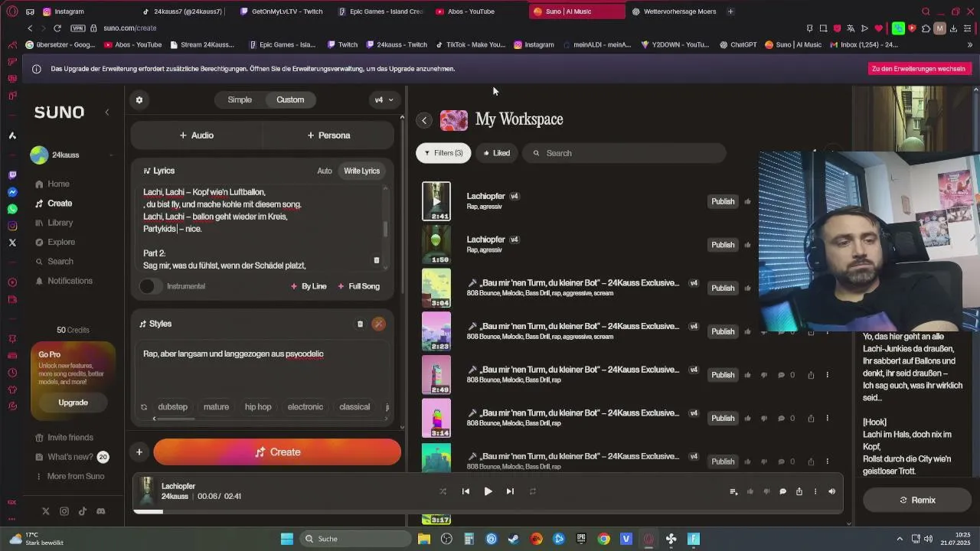Click workspace Search input field
Screen dimensions: 980x551
point(625,153)
